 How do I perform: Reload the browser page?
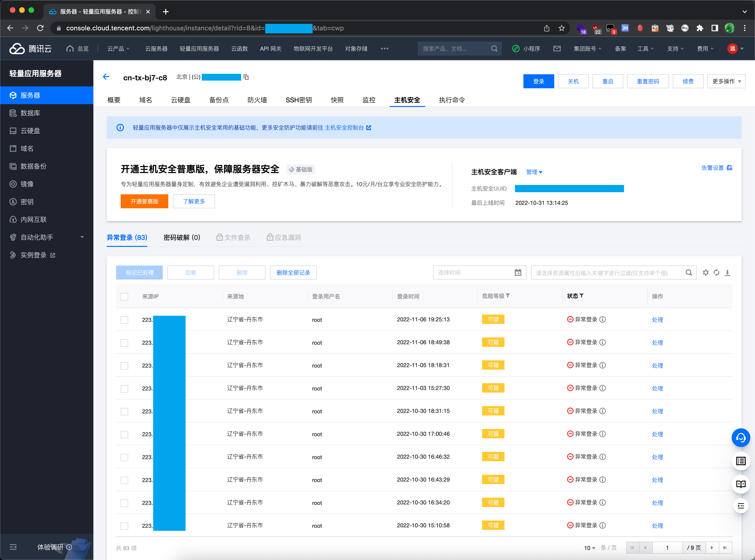click(40, 28)
